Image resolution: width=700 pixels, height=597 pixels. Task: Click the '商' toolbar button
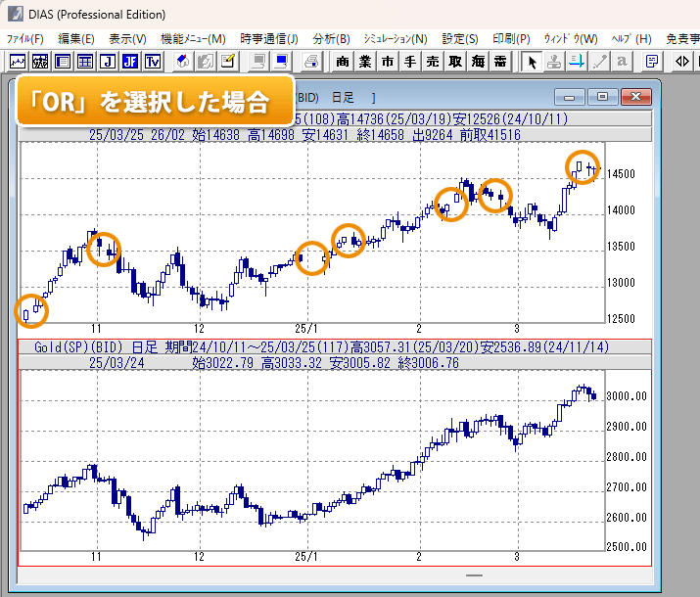click(343, 62)
